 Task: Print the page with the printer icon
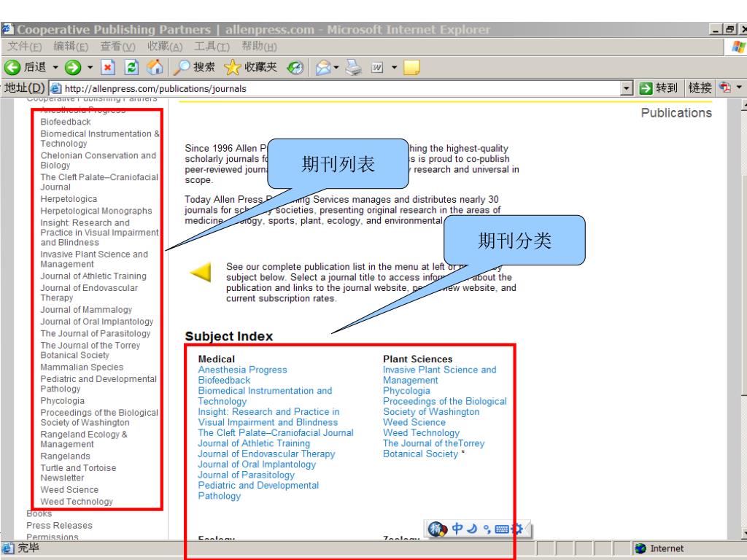click(x=354, y=68)
